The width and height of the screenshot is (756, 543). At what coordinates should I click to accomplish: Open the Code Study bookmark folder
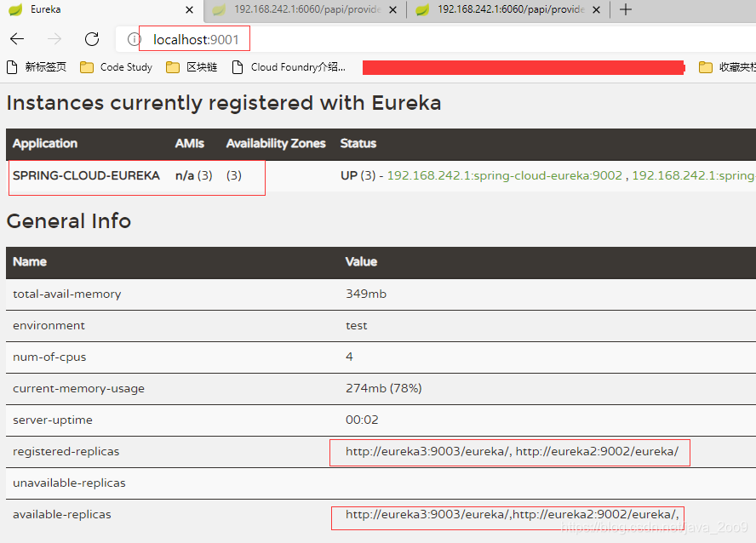click(x=116, y=67)
